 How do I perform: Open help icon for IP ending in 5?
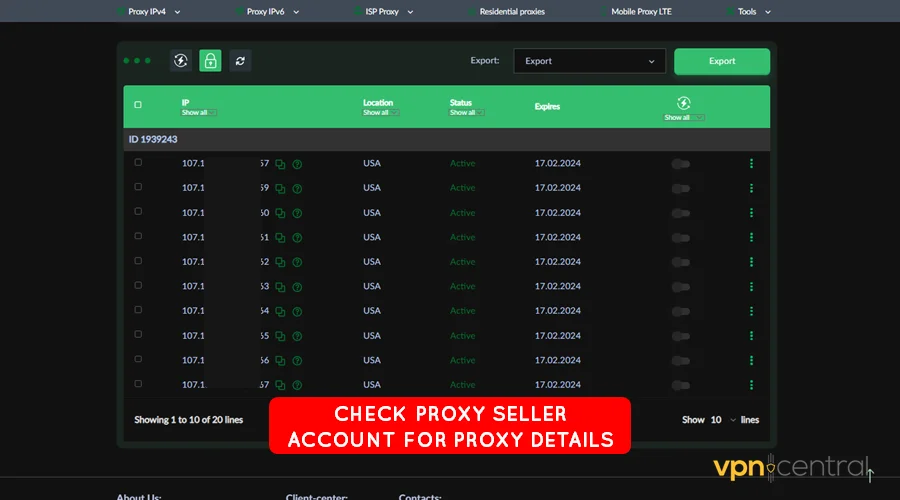click(297, 336)
